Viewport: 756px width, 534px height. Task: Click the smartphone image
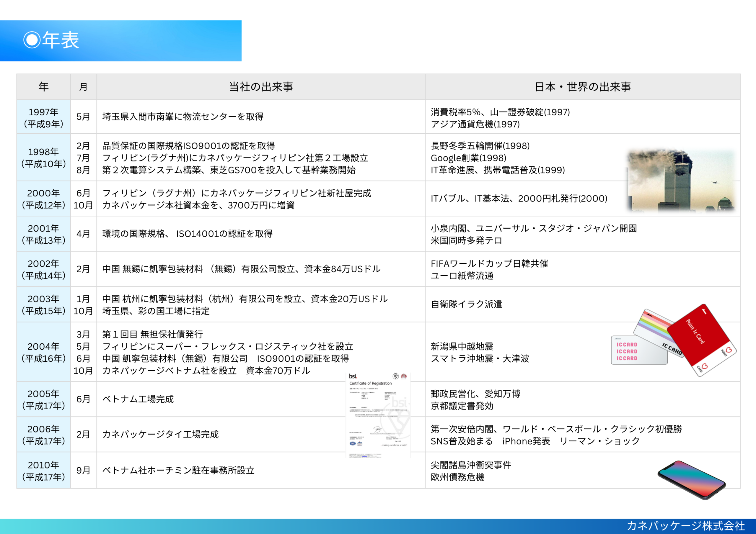(691, 479)
